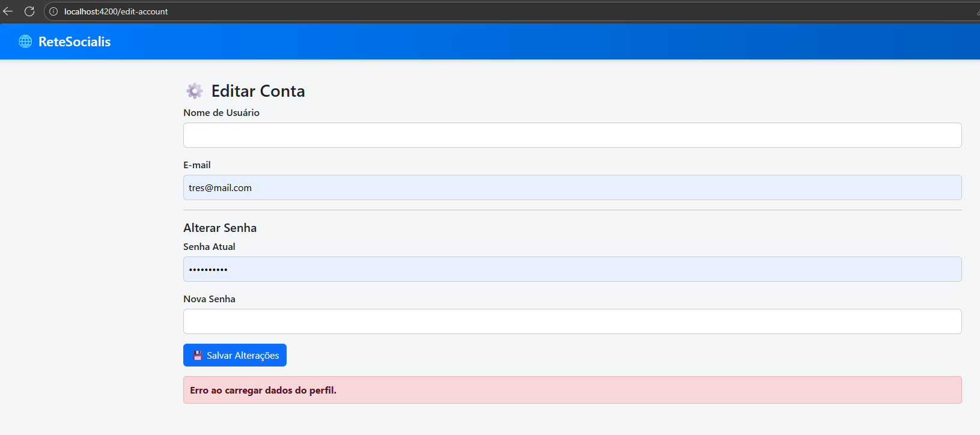Click into the Nova Senha field
This screenshot has height=435, width=980.
pyautogui.click(x=571, y=321)
